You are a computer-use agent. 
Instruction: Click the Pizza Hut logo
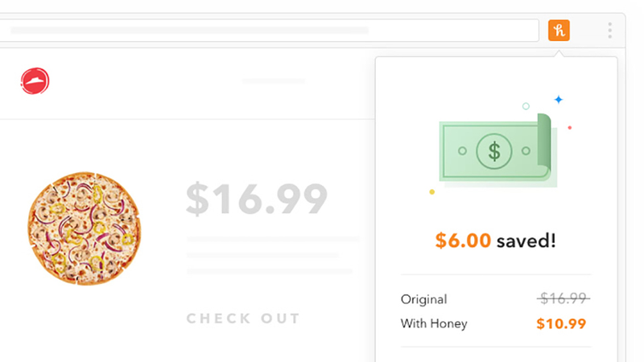(35, 81)
